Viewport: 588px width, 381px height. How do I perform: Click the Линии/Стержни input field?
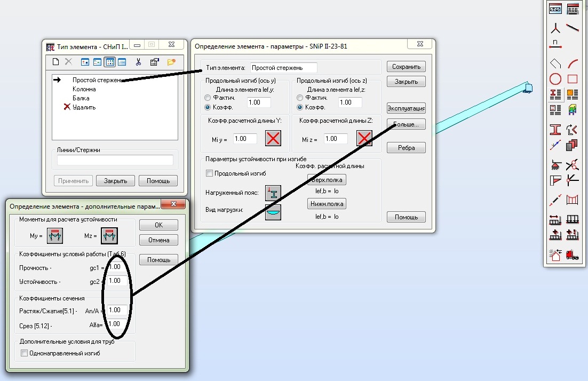pos(115,160)
